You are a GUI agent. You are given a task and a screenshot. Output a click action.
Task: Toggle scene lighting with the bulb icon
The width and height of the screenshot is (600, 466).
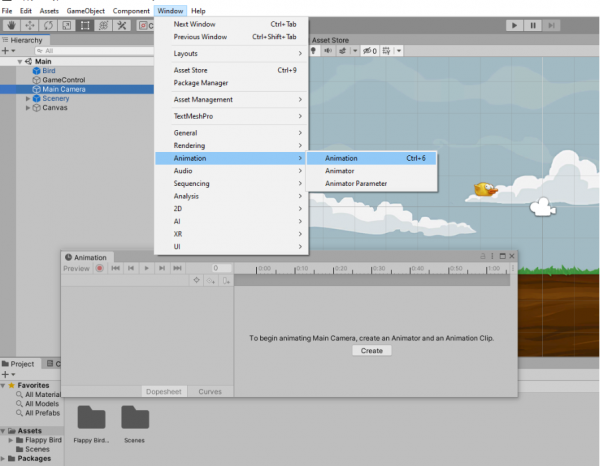pyautogui.click(x=313, y=51)
